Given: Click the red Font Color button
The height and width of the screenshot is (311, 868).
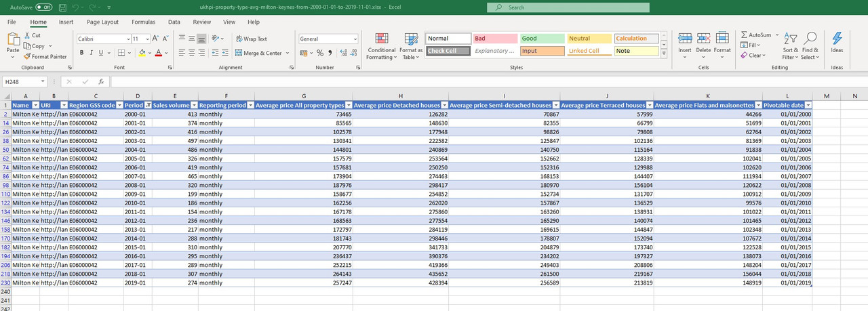Looking at the screenshot, I should click(x=159, y=52).
